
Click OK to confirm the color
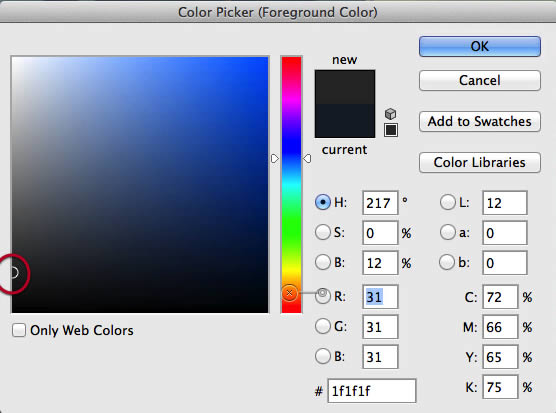(480, 46)
